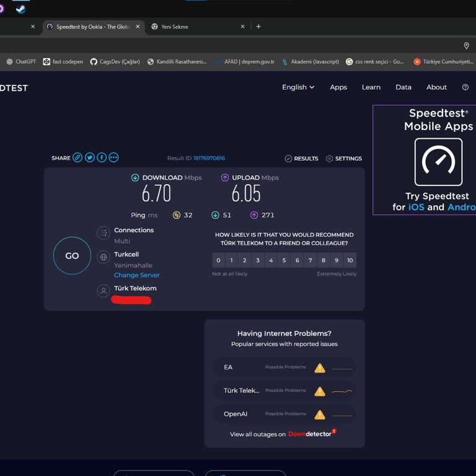Image resolution: width=476 pixels, height=476 pixels.
Task: Open the English language dropdown
Action: 297,87
